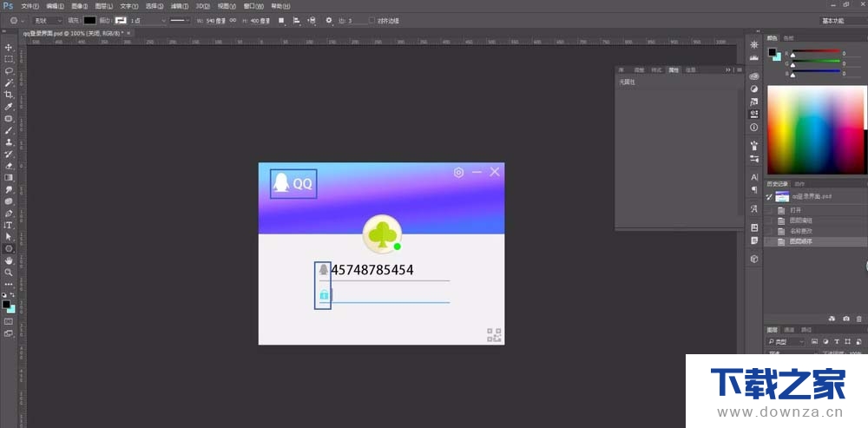Viewport: 868px width, 428px height.
Task: Click the stroke color swatch in options bar
Action: point(121,21)
